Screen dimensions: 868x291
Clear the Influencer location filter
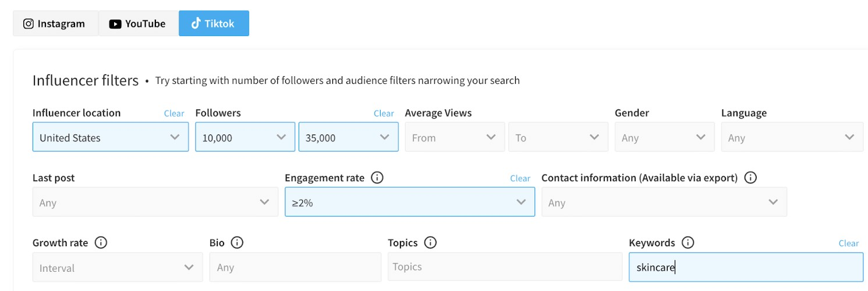(x=174, y=113)
